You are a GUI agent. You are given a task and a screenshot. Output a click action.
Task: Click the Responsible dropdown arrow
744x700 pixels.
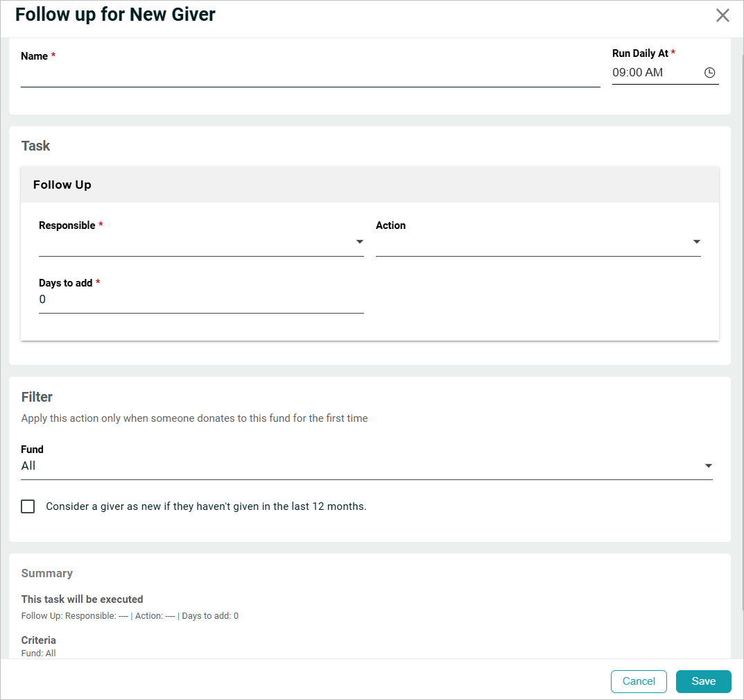click(x=359, y=242)
